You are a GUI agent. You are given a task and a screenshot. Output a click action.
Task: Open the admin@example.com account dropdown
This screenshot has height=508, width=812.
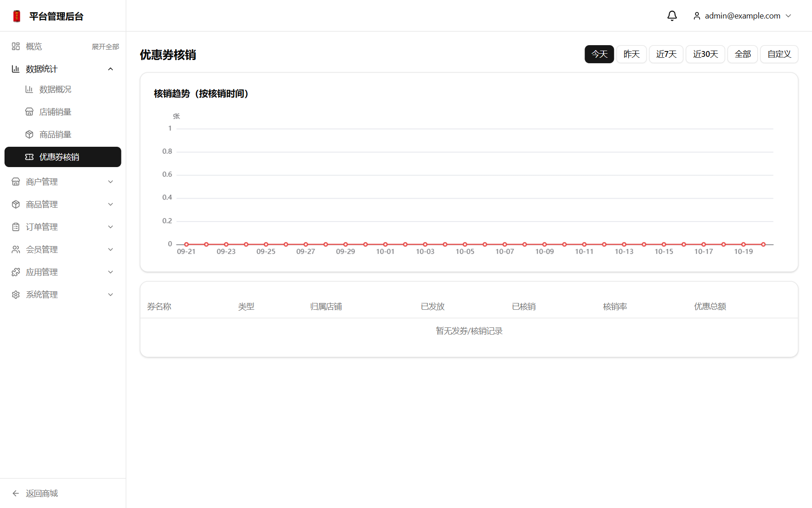coord(743,16)
